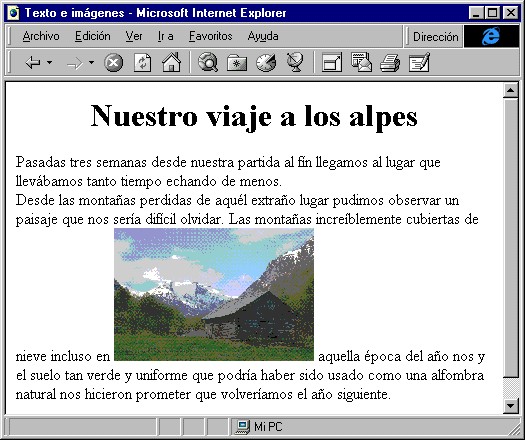Refresh the page using the Refresh icon
525x440 pixels.
point(142,63)
